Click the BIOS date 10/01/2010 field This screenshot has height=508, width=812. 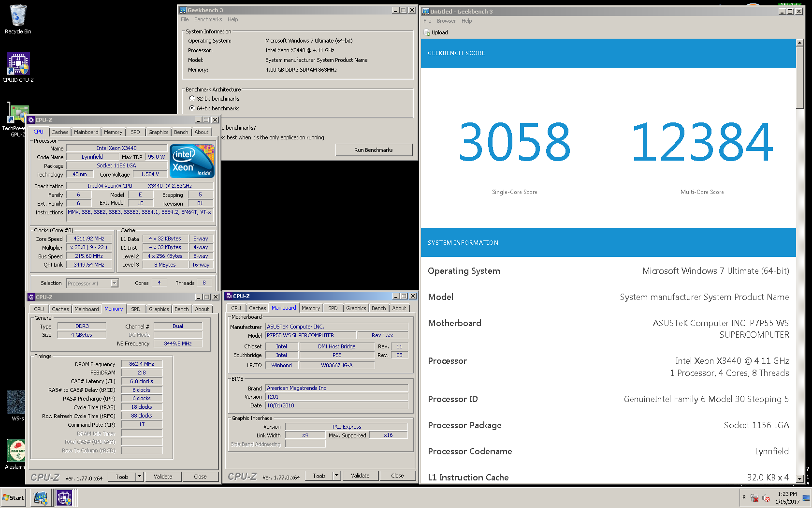pos(336,405)
